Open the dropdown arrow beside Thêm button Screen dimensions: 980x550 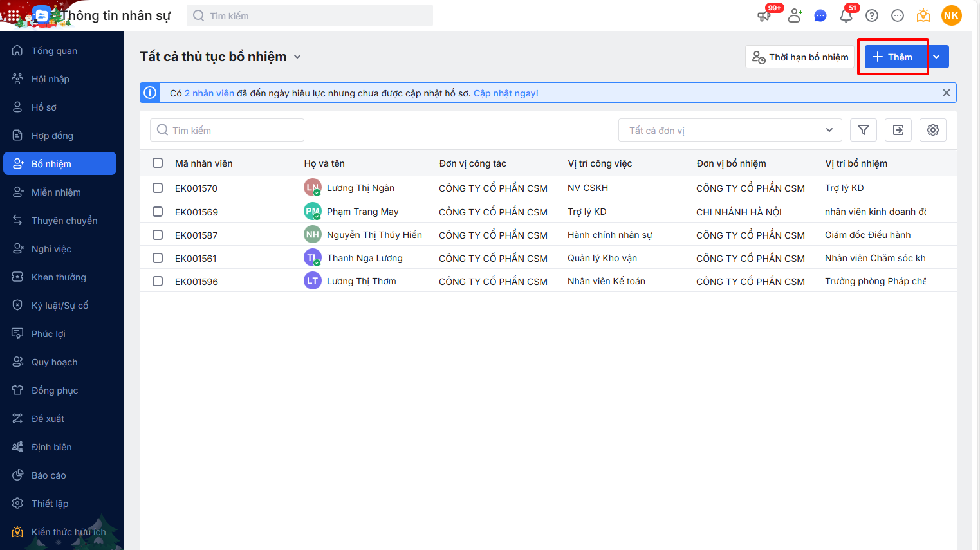pyautogui.click(x=937, y=57)
